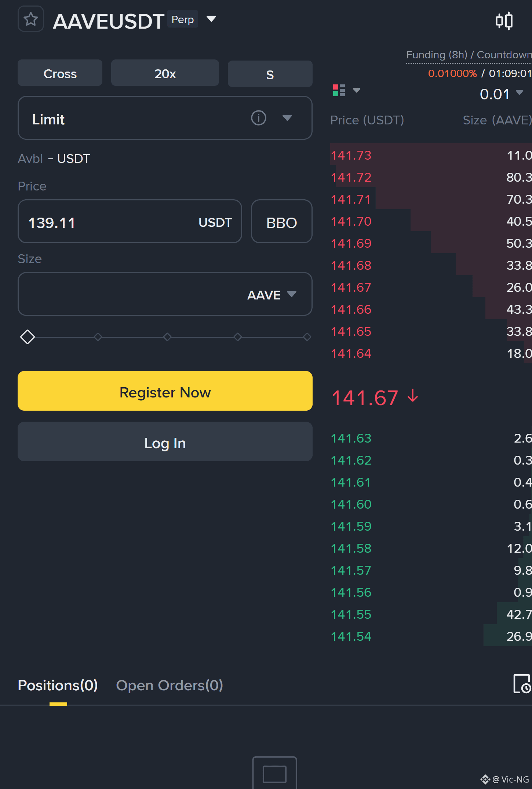Image resolution: width=532 pixels, height=789 pixels.
Task: Toggle Cross margin mode
Action: point(60,73)
